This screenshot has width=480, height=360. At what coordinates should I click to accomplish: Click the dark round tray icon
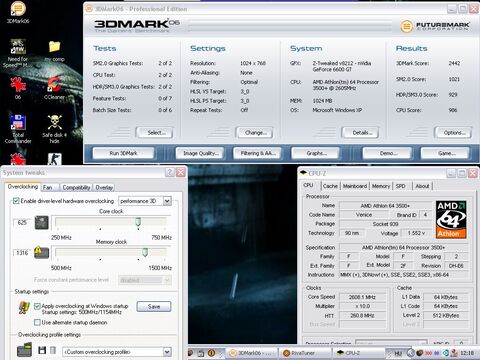tap(420, 353)
